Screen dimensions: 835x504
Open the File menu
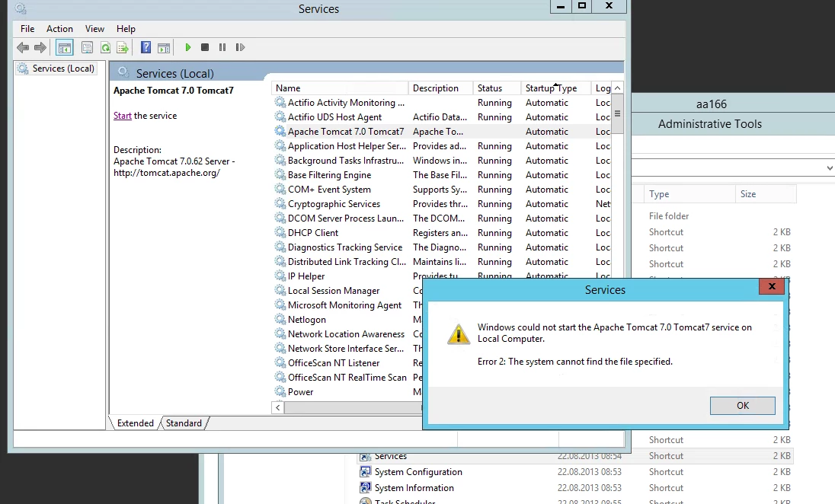[27, 29]
